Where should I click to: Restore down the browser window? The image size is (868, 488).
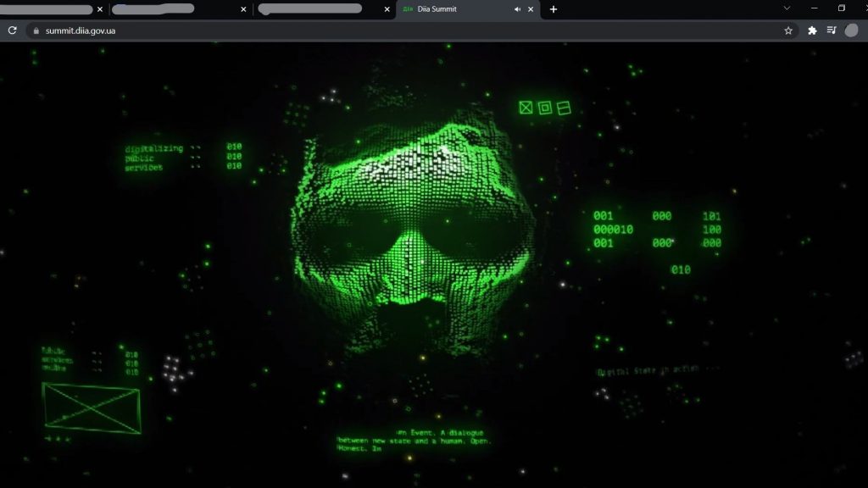(x=842, y=8)
